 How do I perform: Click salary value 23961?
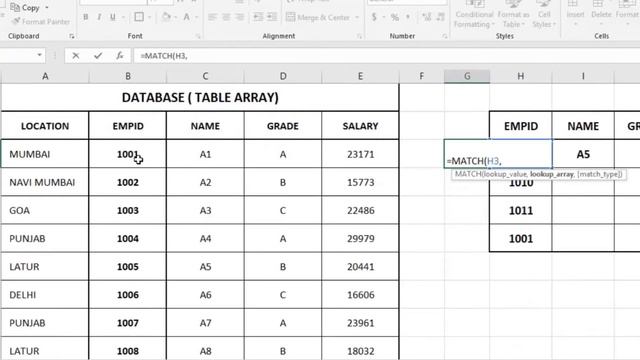360,323
